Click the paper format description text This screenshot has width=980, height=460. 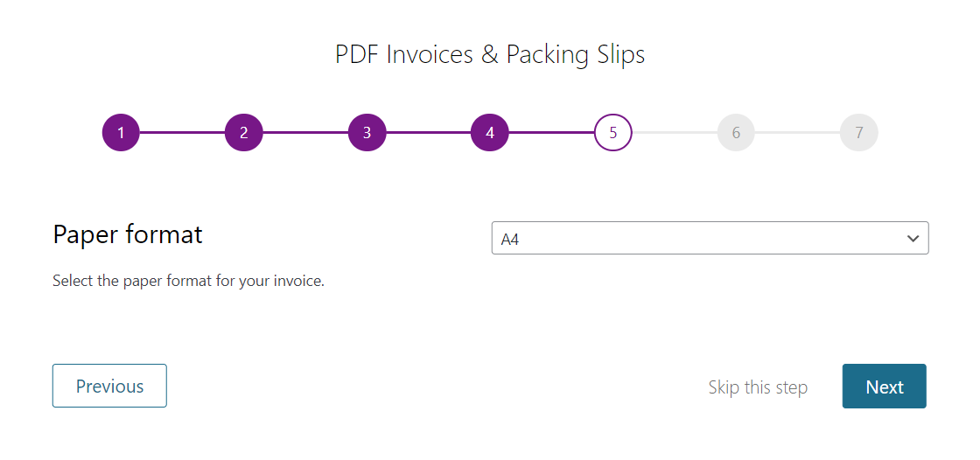(x=188, y=282)
